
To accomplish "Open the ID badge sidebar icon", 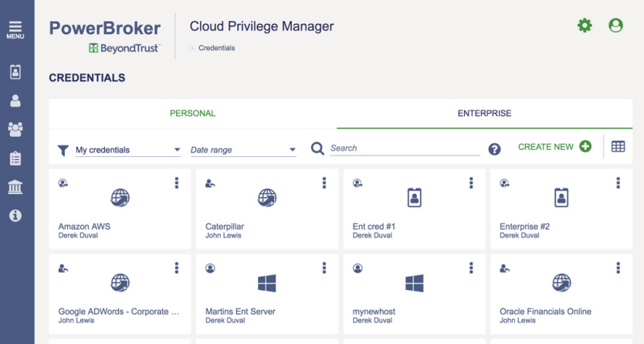I will click(15, 73).
